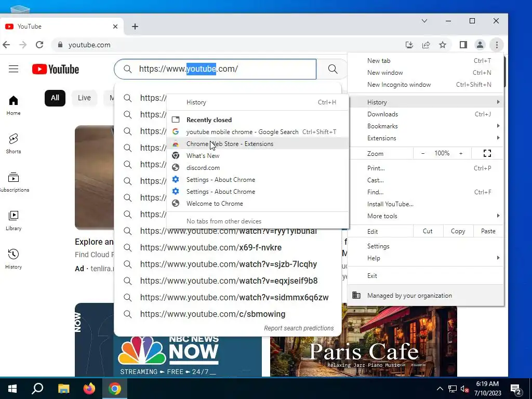Open Library in YouTube sidebar
This screenshot has height=399, width=532.
pos(14,221)
